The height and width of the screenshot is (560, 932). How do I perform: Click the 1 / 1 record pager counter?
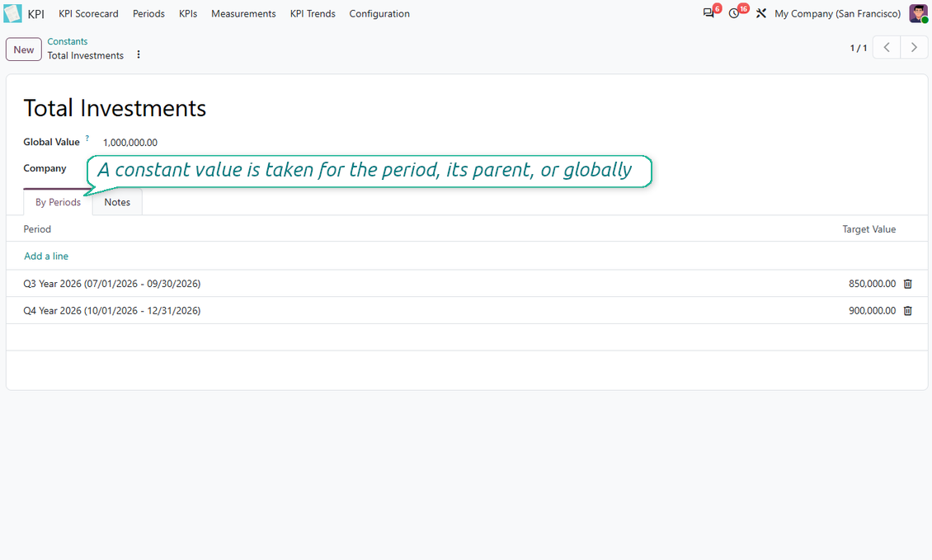click(859, 48)
